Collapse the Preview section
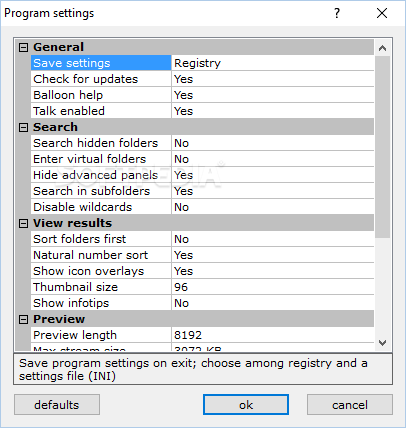This screenshot has height=428, width=406. pos(23,319)
